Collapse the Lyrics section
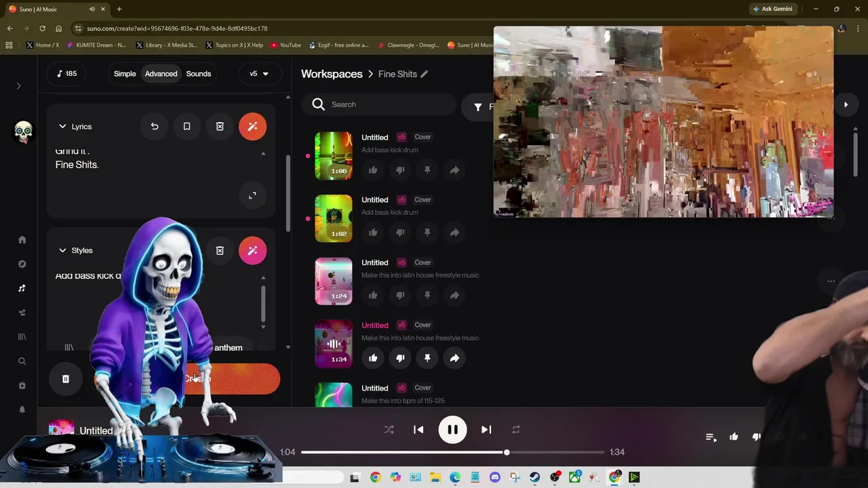The image size is (868, 488). 62,127
